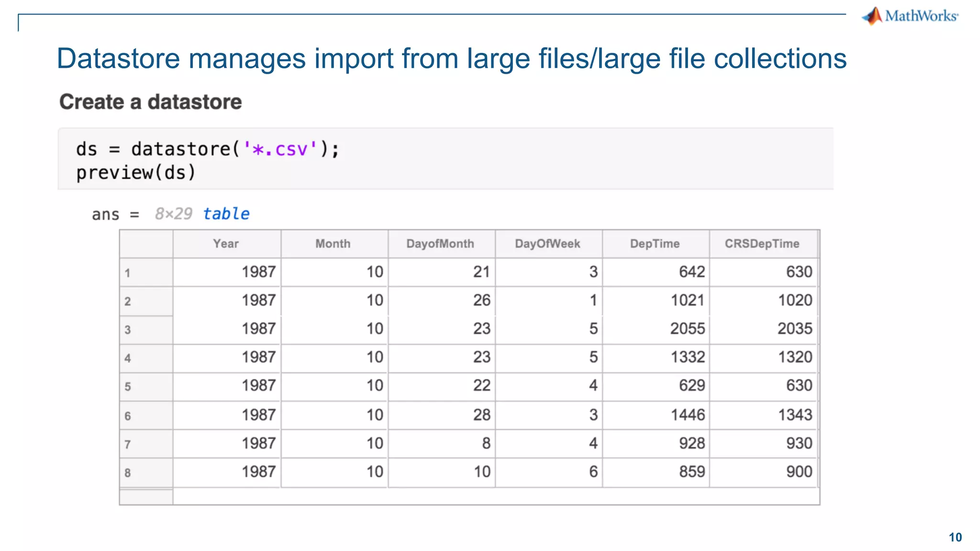Select the CRSDepTime column header
Viewport: 980px width, 551px height.
762,244
